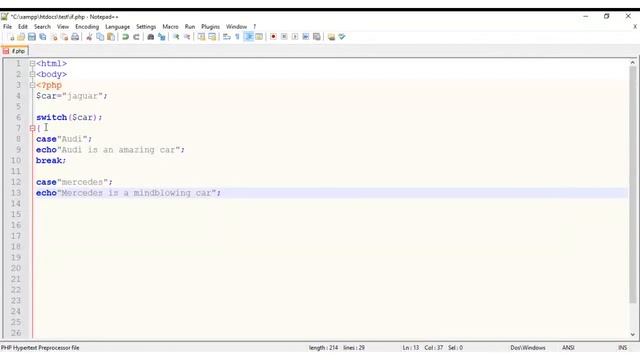
Task: Click the Save All toolbar icon
Action: click(x=43, y=37)
